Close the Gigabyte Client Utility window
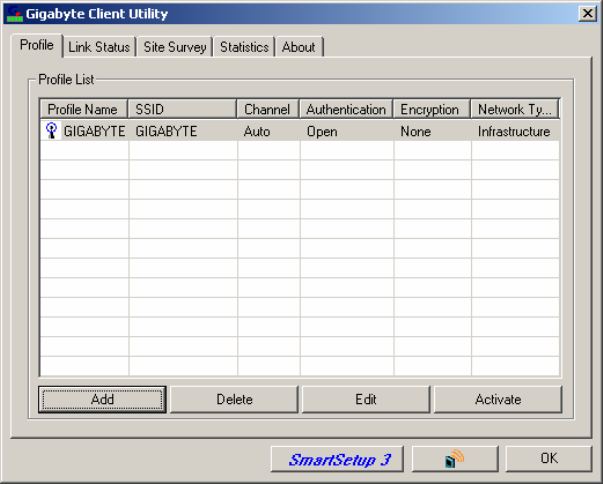The height and width of the screenshot is (484, 603). (x=587, y=13)
